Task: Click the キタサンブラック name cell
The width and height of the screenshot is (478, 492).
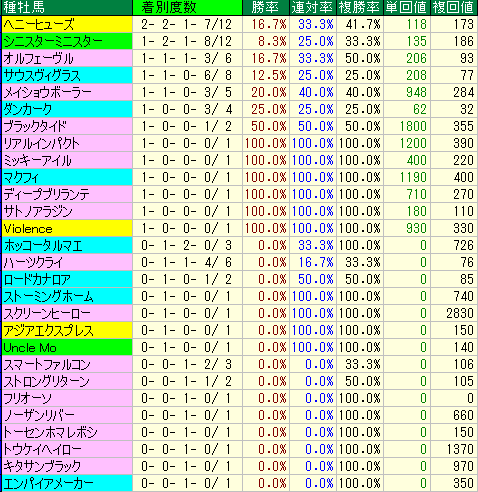Action: click(67, 466)
